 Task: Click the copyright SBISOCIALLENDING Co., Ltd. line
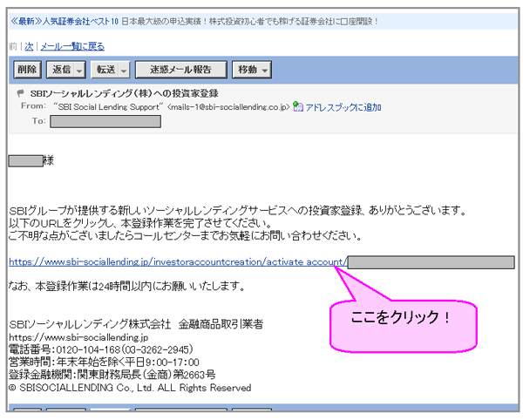click(130, 388)
